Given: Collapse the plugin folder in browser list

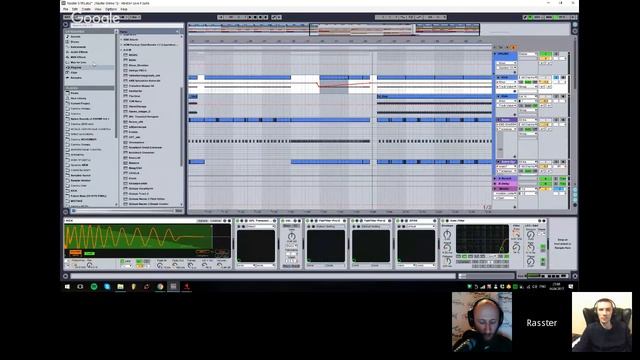Looking at the screenshot, I should pos(121,50).
